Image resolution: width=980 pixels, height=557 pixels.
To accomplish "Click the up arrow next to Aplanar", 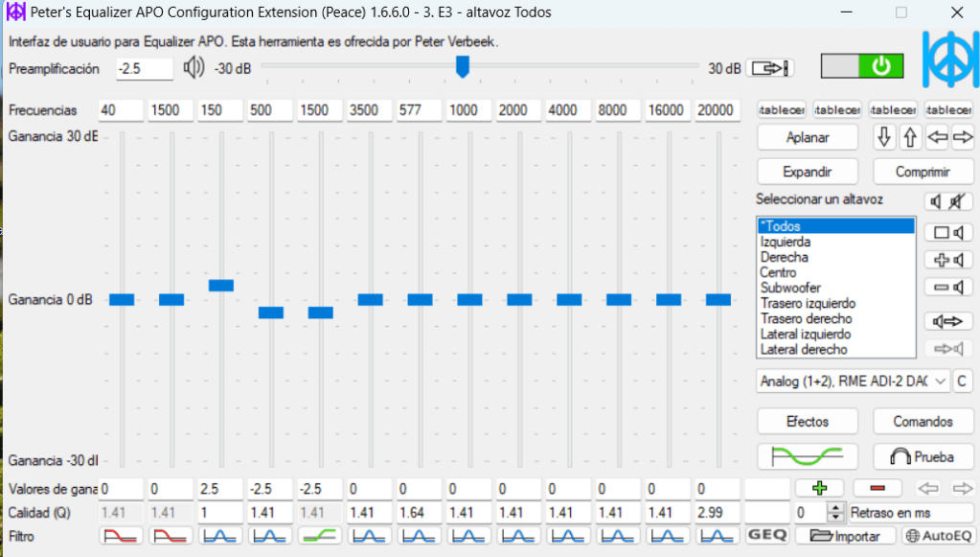I will (x=910, y=138).
